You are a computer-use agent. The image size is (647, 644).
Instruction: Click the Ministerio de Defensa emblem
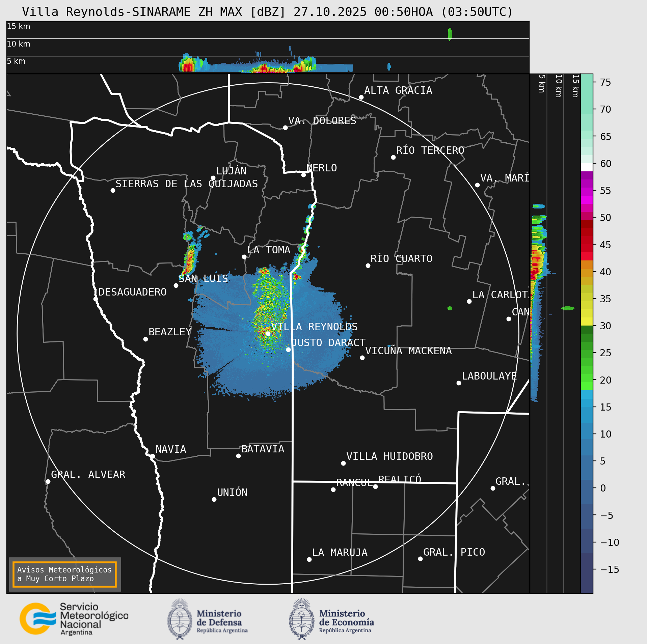(x=180, y=619)
